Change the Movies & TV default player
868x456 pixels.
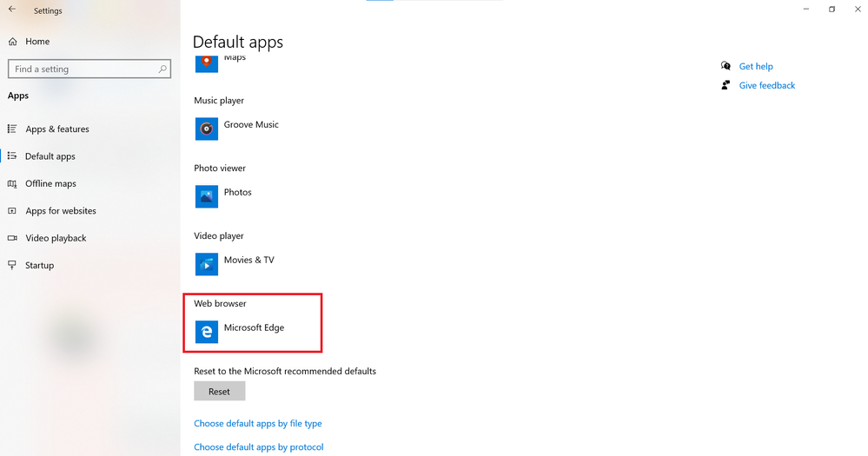click(249, 260)
